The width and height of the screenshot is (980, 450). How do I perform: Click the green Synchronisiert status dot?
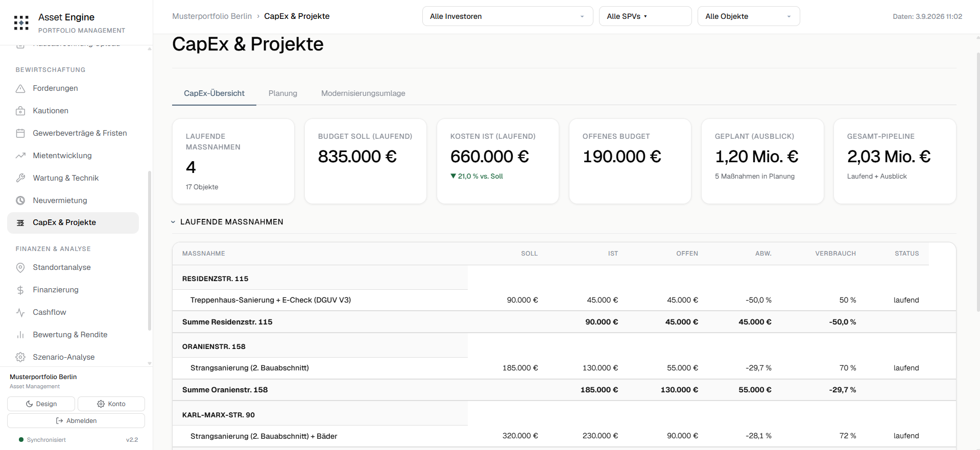(21, 440)
